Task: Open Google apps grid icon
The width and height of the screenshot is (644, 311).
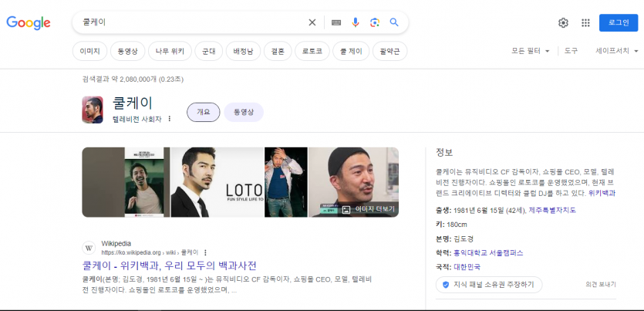Action: pyautogui.click(x=585, y=23)
